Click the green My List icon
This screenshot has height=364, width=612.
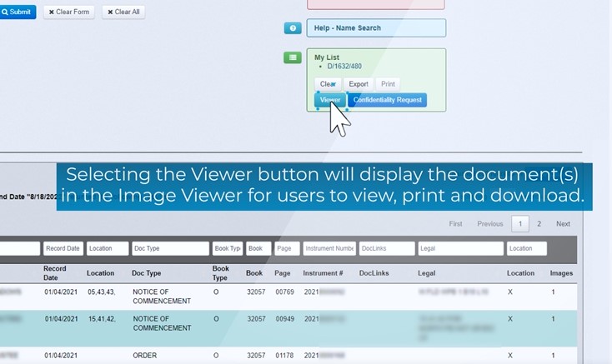click(x=293, y=57)
